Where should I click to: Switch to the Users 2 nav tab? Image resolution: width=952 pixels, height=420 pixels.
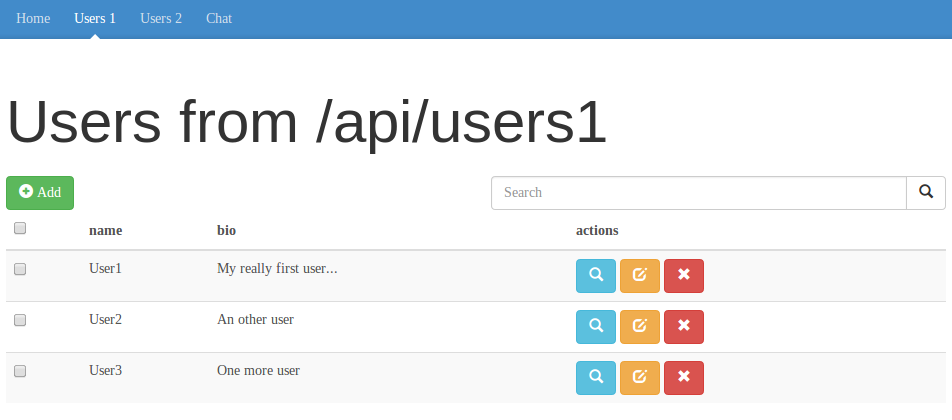pyautogui.click(x=161, y=19)
